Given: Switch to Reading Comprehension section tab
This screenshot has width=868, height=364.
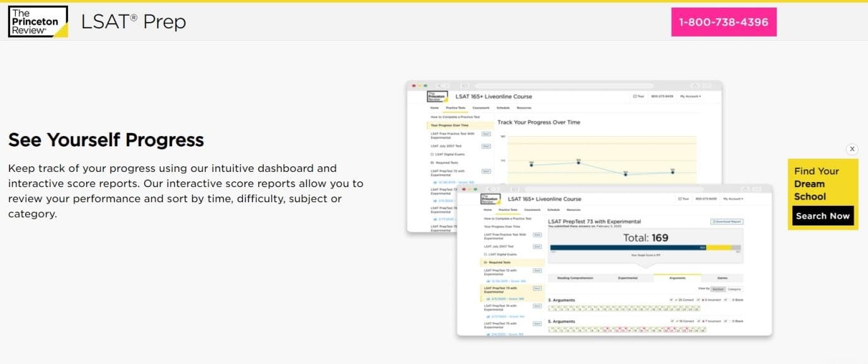Looking at the screenshot, I should click(575, 278).
